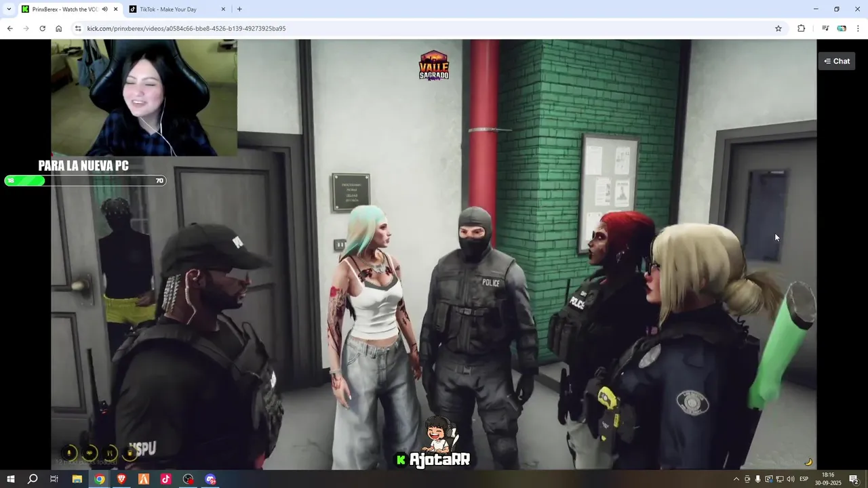The height and width of the screenshot is (488, 868).
Task: Open OBS Studio from the taskbar
Action: point(189,479)
